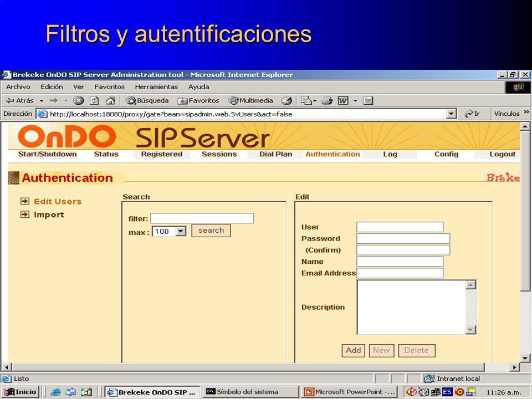Focus the Password input field
Screen dimensions: 532x399
[x=403, y=238]
